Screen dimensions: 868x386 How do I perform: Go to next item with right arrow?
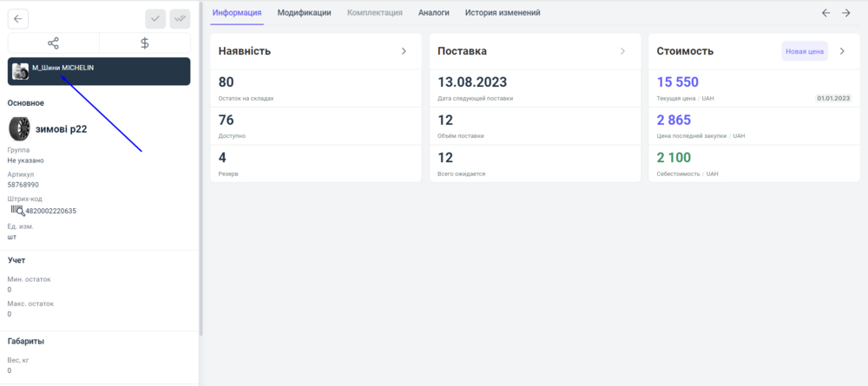pyautogui.click(x=846, y=13)
